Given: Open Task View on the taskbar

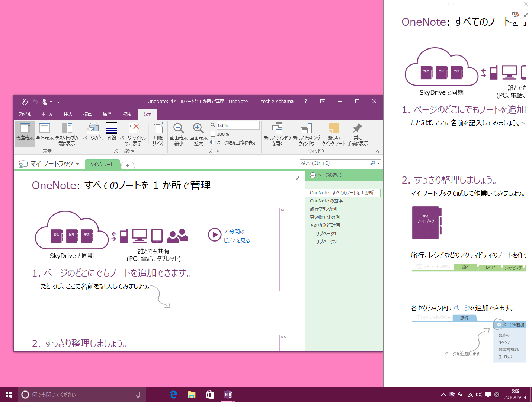Looking at the screenshot, I should click(x=155, y=395).
